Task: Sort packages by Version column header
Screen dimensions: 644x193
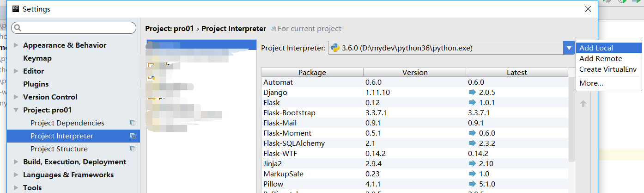Action: coord(415,72)
